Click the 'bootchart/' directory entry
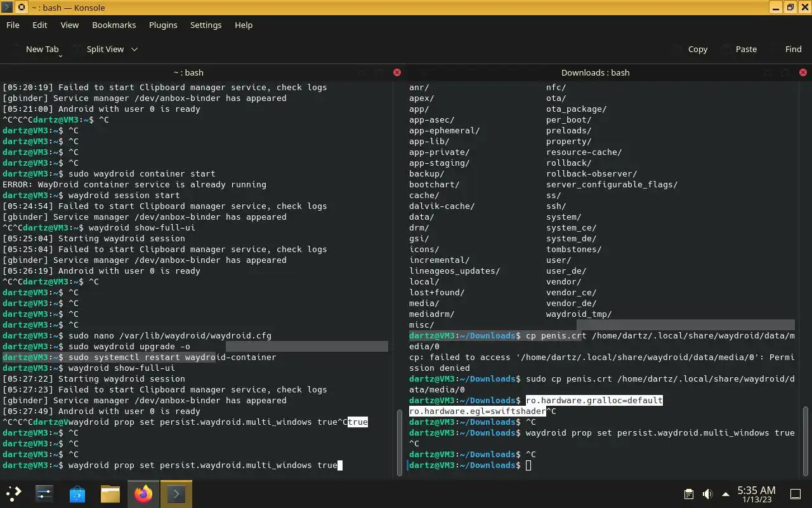812x508 pixels. tap(435, 185)
